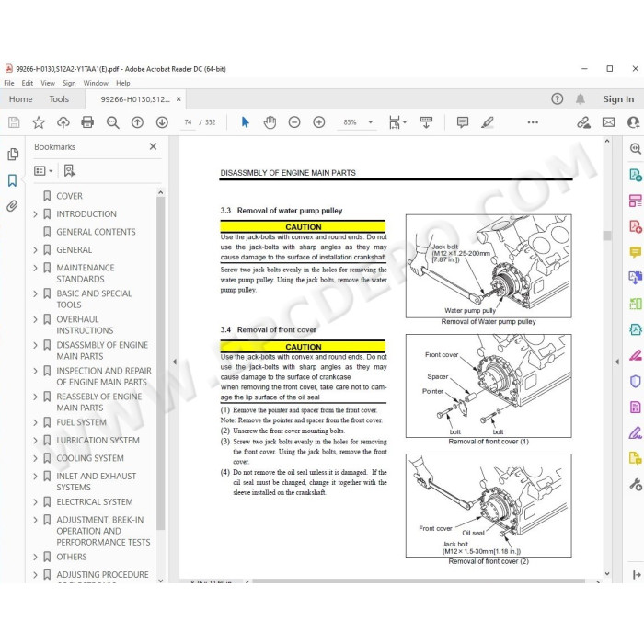Collapse right tools pane arrow

[617, 362]
